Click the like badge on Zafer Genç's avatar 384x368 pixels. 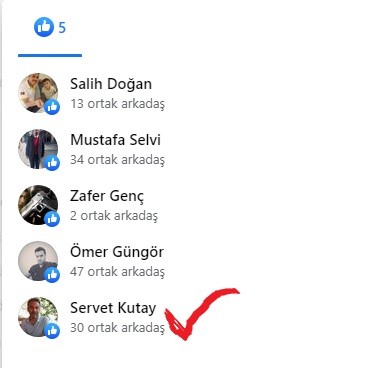click(x=52, y=219)
